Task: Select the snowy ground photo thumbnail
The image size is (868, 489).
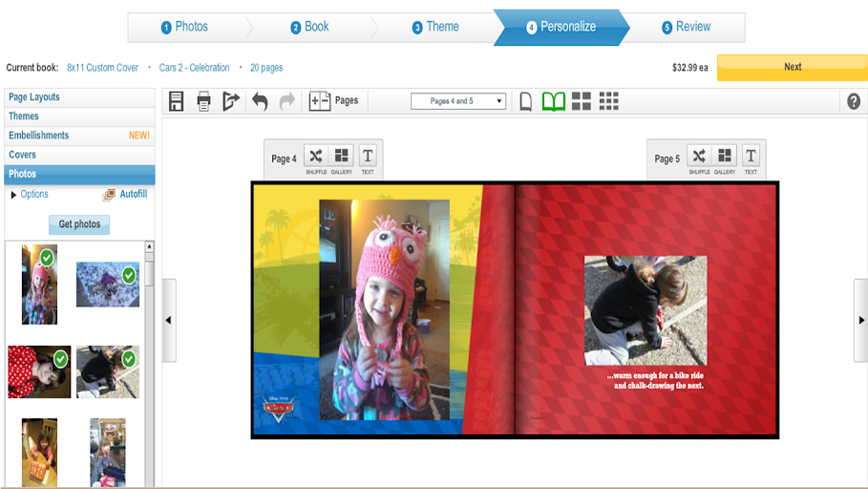Action: [108, 285]
